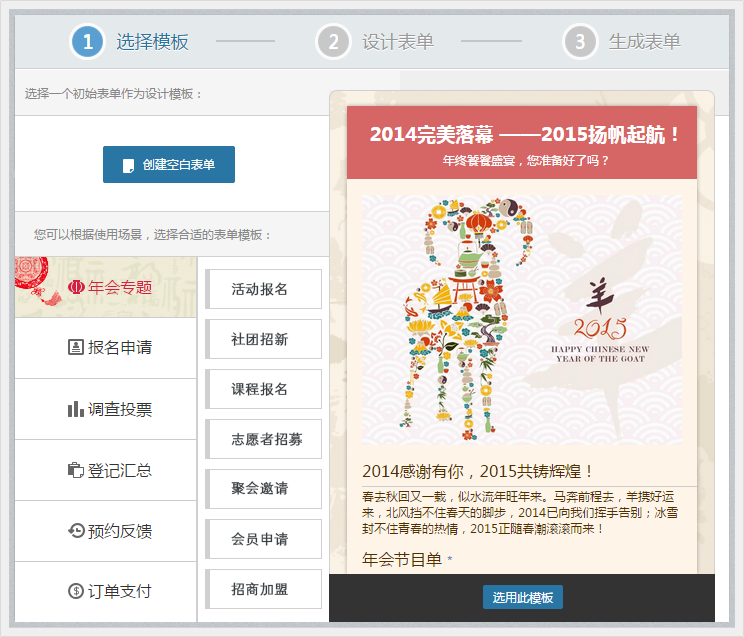The height and width of the screenshot is (637, 744).
Task: Open the 活动报名 template
Action: (x=264, y=289)
